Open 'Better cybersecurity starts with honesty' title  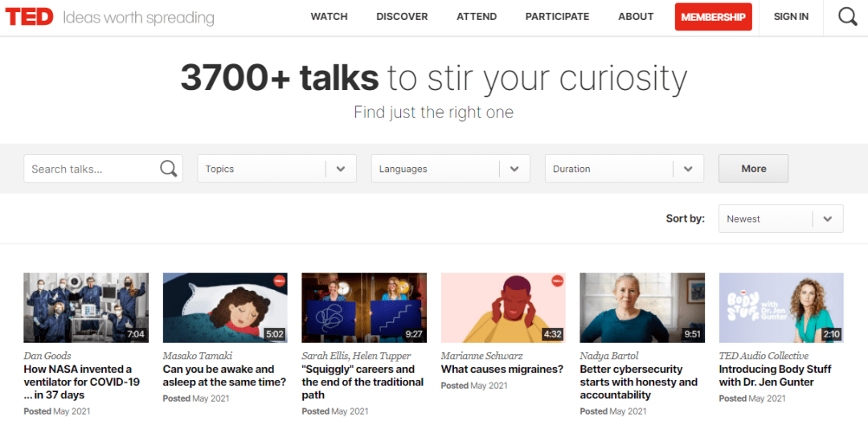tap(639, 382)
